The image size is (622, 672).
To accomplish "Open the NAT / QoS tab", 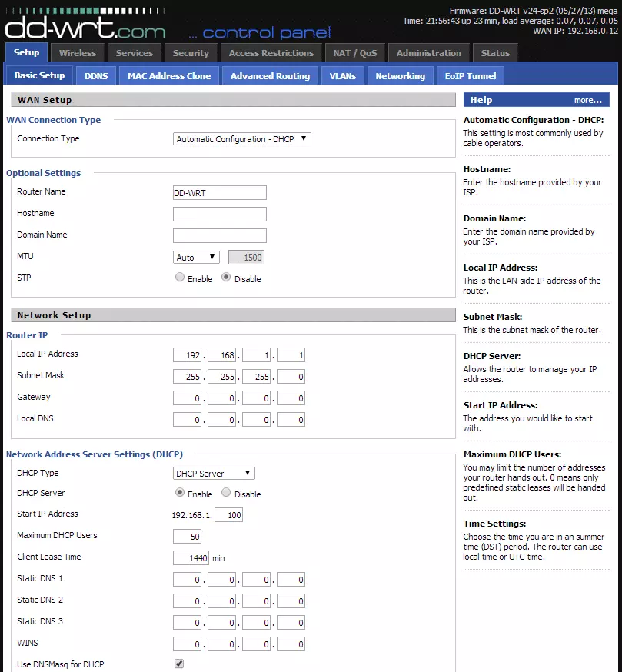I will click(x=355, y=53).
